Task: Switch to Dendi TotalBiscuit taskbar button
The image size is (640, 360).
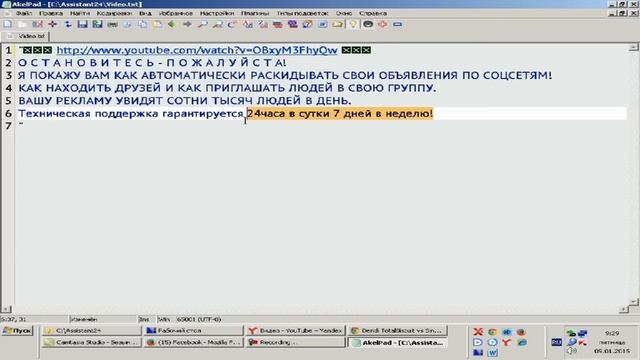Action: coord(398,331)
